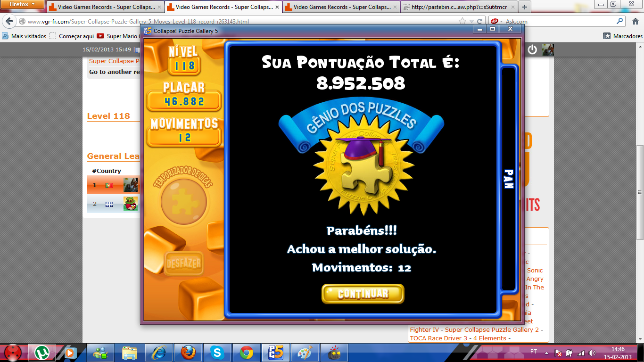This screenshot has width=644, height=362.
Task: Open the Firefox menu dropdown
Action: [x=22, y=4]
